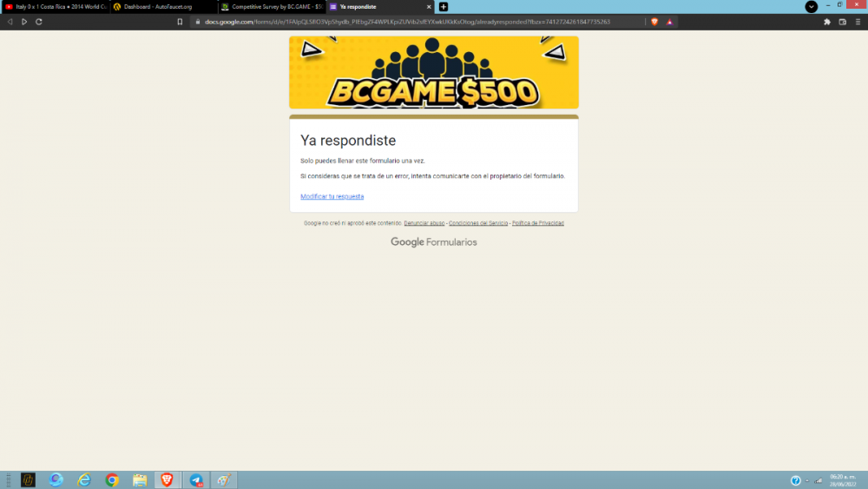Launch Google Chrome from the taskbar
Screen dimensions: 868x489
(112, 479)
